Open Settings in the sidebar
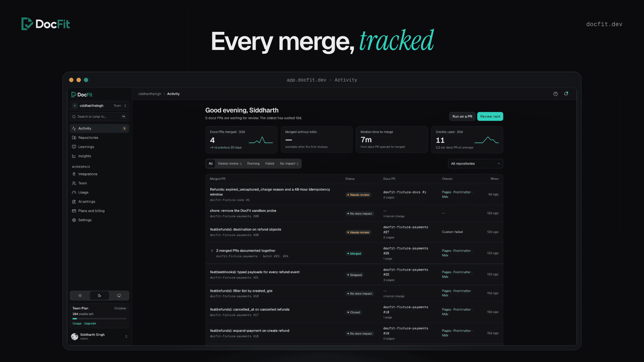The height and width of the screenshot is (362, 644). (x=99, y=220)
